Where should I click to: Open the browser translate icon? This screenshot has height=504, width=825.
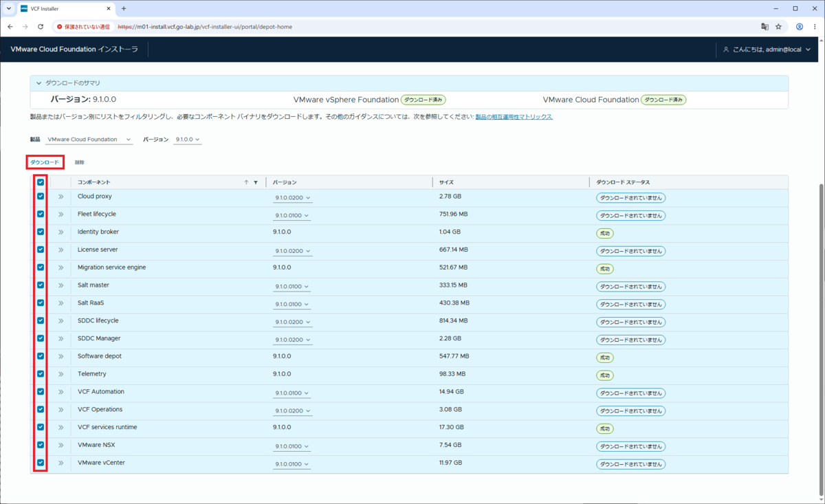click(x=764, y=27)
